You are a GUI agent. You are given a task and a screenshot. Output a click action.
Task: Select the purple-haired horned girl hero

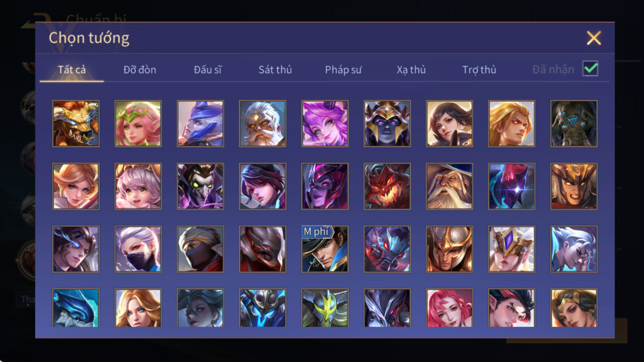[x=325, y=124]
